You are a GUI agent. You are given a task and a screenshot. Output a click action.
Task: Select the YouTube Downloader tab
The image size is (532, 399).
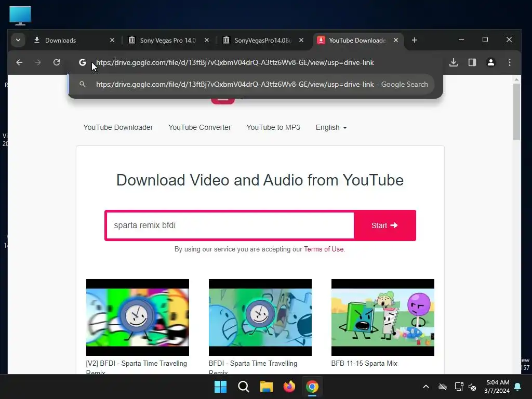point(357,41)
